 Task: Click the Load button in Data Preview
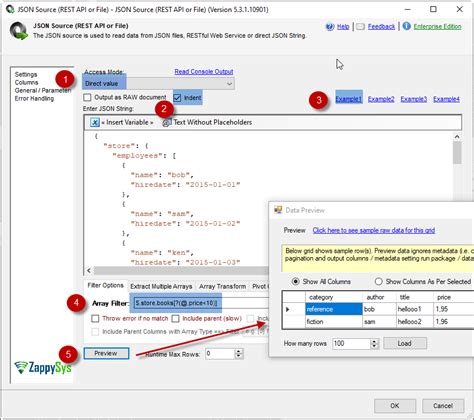(405, 343)
